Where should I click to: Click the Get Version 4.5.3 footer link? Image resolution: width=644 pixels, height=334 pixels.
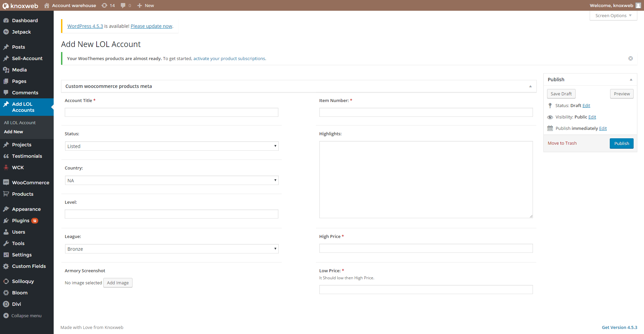pos(620,327)
